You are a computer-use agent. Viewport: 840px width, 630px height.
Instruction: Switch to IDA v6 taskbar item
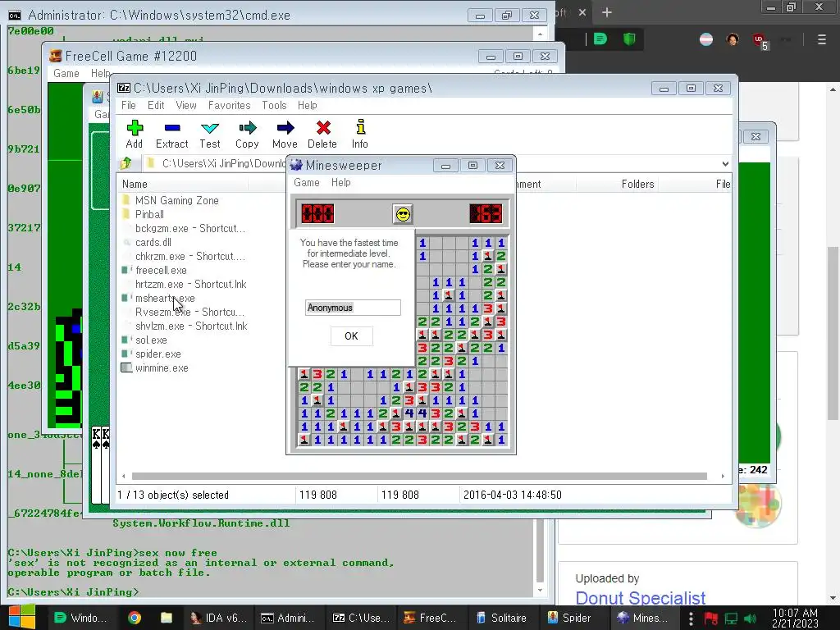click(x=218, y=618)
